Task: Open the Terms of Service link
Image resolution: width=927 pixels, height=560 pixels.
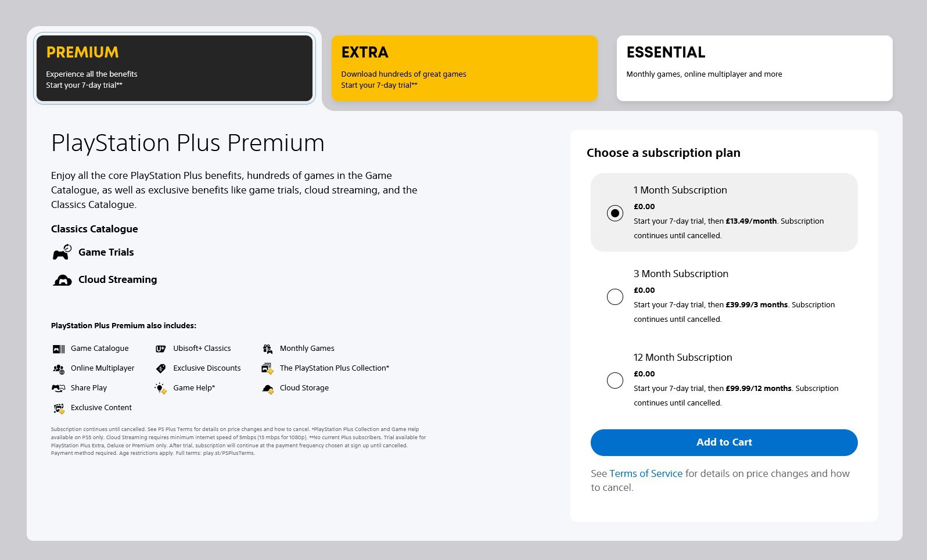Action: (x=646, y=473)
